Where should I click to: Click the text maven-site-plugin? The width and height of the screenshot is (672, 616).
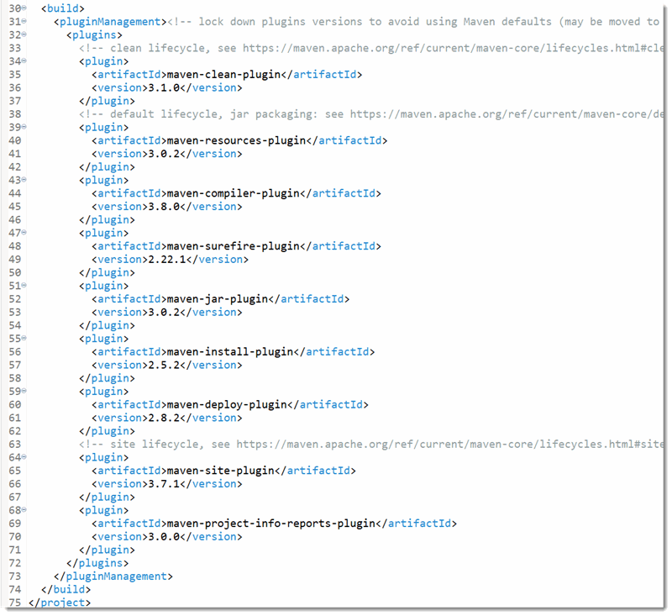tap(220, 471)
